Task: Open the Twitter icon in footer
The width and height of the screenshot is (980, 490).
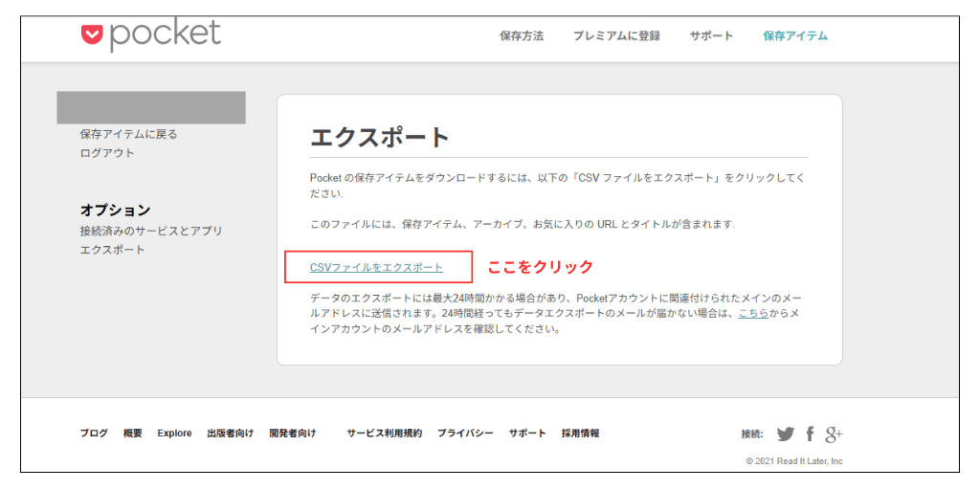Action: (785, 434)
